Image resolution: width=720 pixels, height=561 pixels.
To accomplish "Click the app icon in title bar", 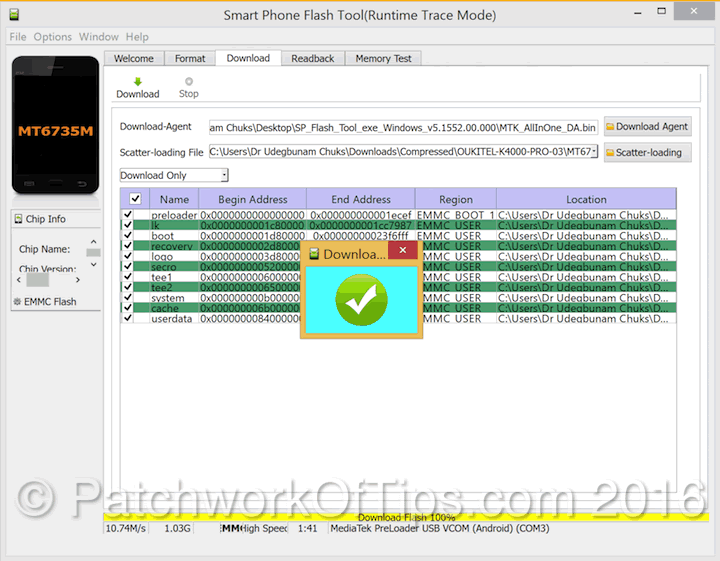I will tap(14, 15).
